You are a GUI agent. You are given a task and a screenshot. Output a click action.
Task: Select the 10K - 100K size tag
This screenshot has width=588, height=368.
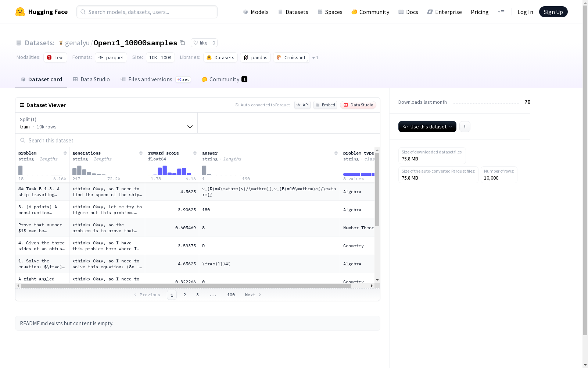pos(160,57)
